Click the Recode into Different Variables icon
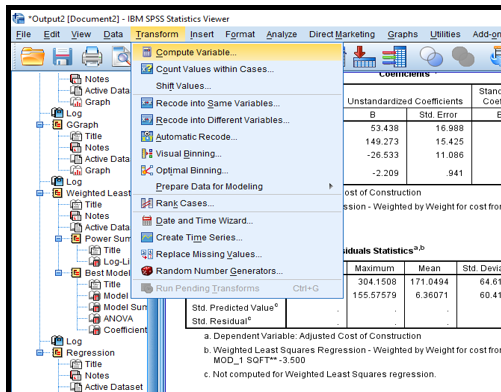The height and width of the screenshot is (392, 501). pyautogui.click(x=147, y=120)
